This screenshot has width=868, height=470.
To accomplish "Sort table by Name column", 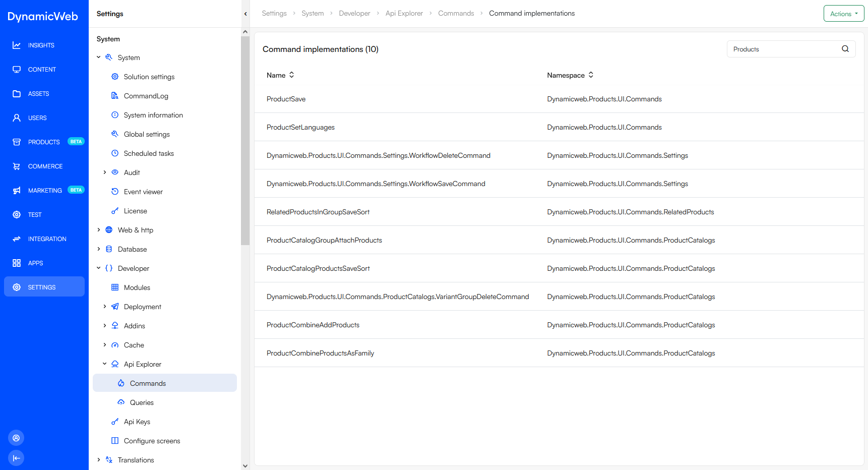I will [280, 75].
